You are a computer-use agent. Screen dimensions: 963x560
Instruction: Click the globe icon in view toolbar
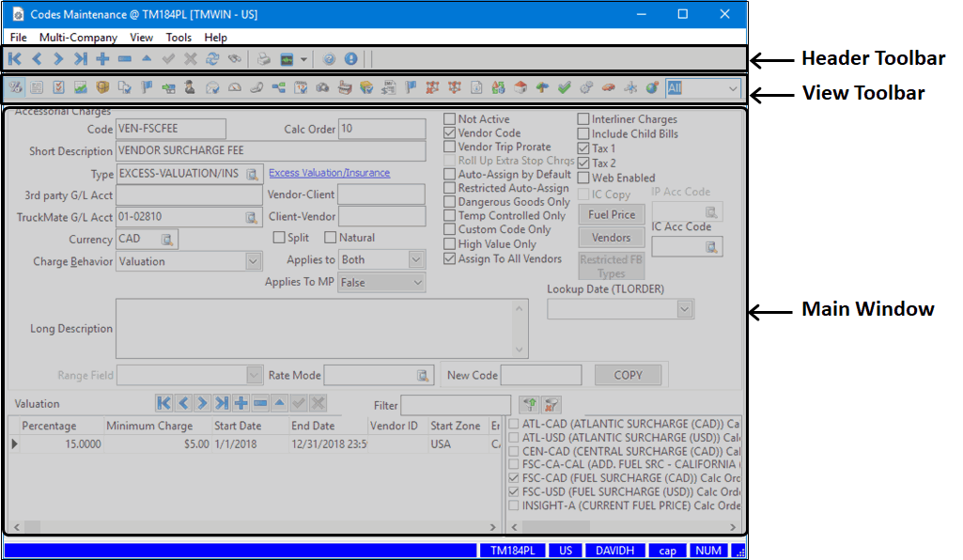(x=651, y=88)
